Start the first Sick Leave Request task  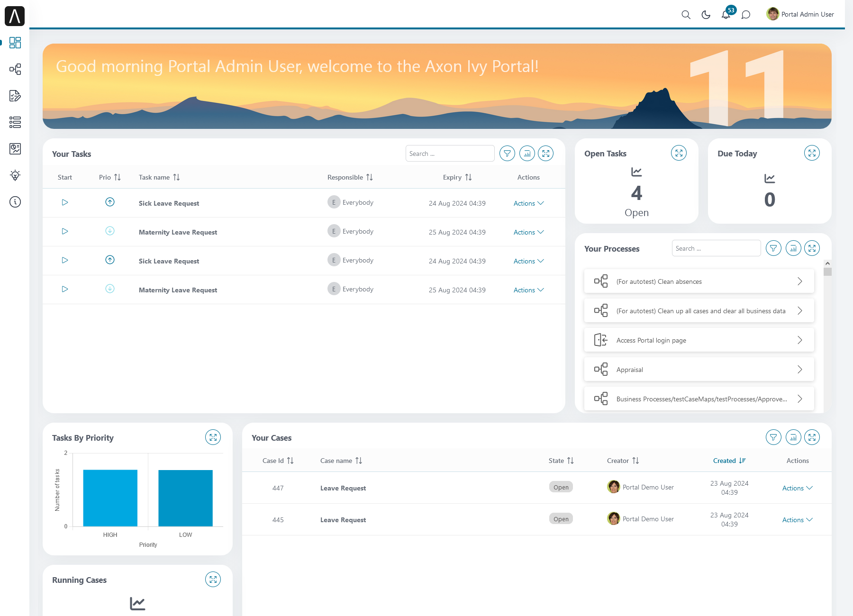click(x=65, y=202)
